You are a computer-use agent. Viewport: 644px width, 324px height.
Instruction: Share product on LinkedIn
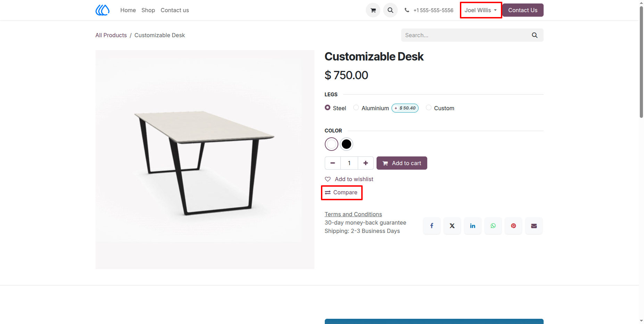click(x=473, y=226)
